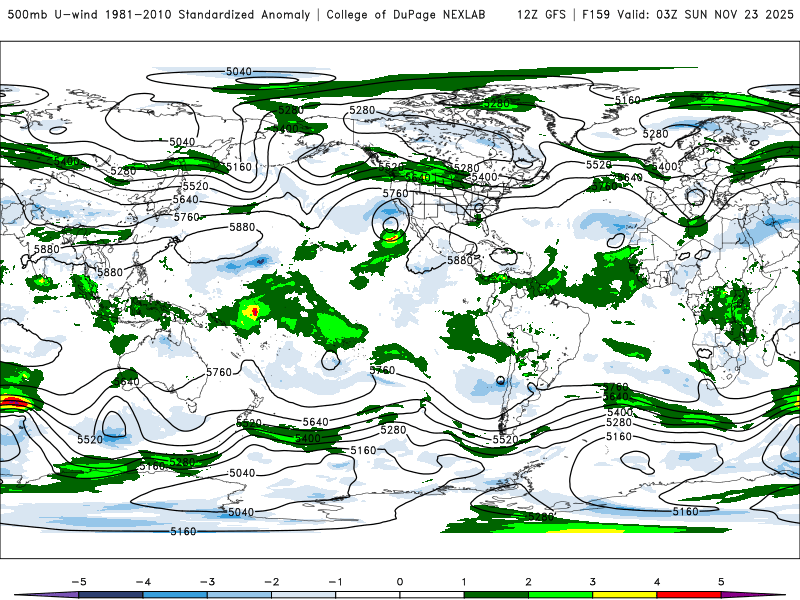Click the 5040 label on the topmost Arctic contour
The height and width of the screenshot is (600, 800).
[x=239, y=71]
